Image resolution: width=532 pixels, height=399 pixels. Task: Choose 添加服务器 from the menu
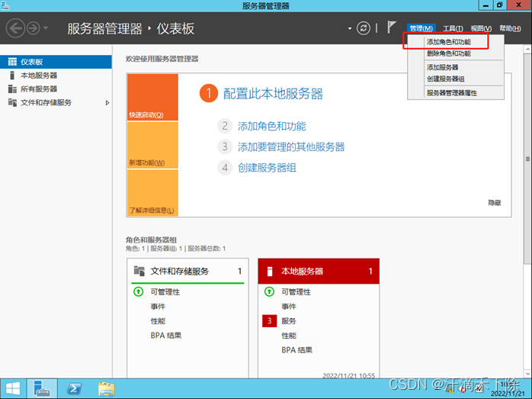[x=455, y=67]
